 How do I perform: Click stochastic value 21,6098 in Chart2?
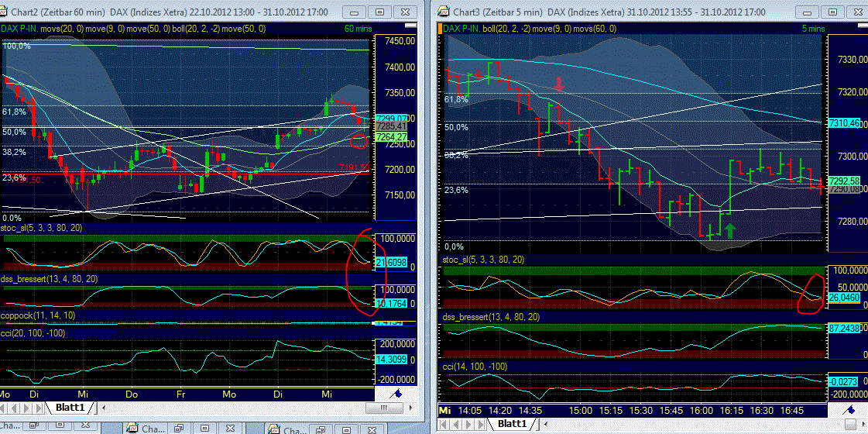[391, 261]
